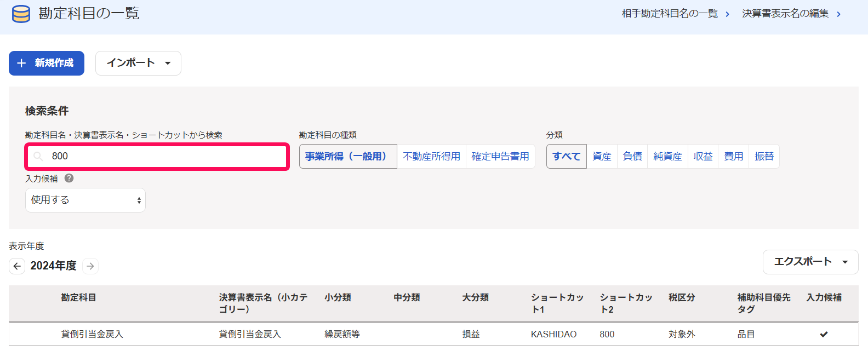Screen dimensions: 868x362
Task: Click the search magnifier icon
Action: [38, 157]
